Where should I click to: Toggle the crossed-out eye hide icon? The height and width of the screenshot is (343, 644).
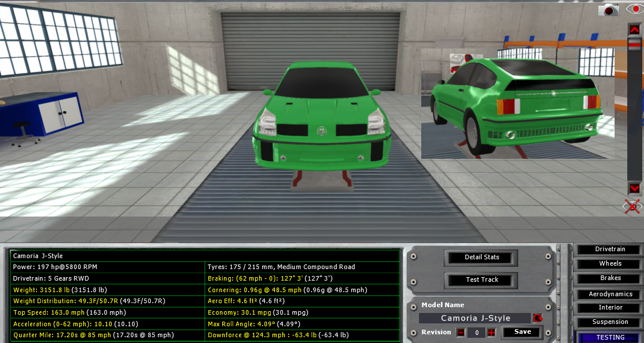[x=632, y=206]
